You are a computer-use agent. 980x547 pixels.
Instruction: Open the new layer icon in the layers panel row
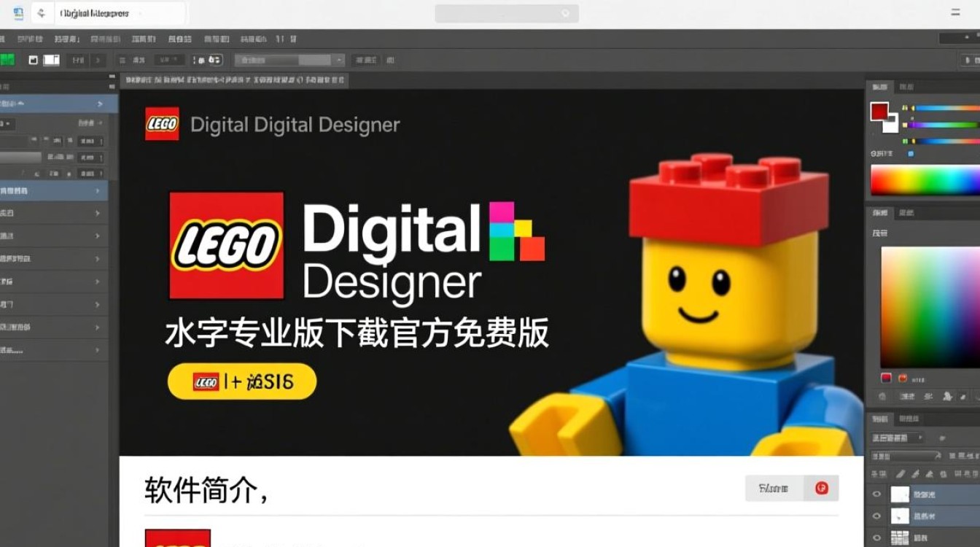click(x=942, y=473)
